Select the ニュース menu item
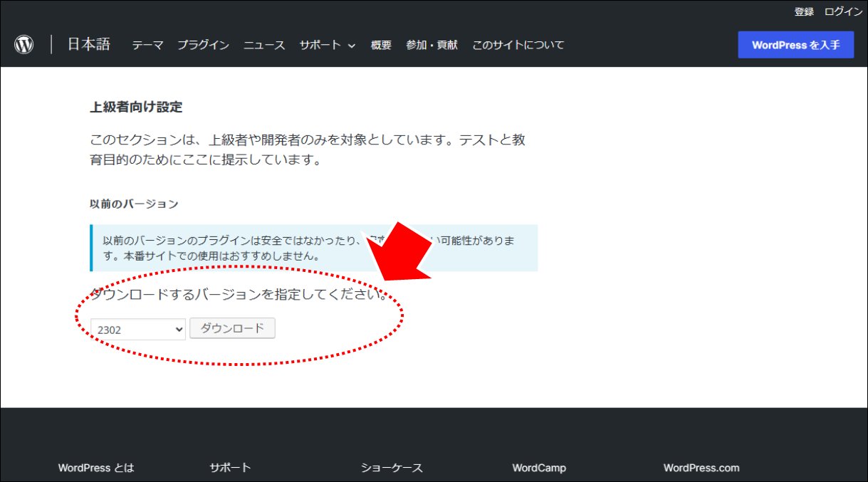868x482 pixels. click(x=264, y=45)
